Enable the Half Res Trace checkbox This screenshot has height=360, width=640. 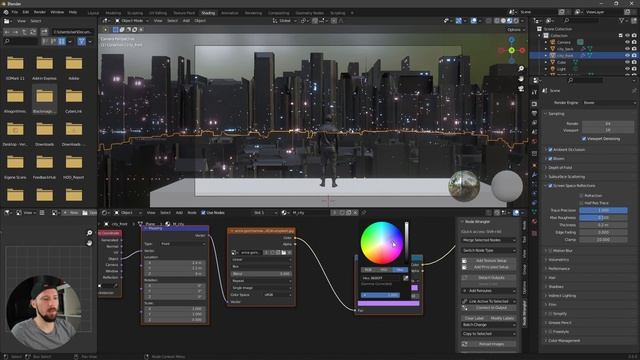point(581,203)
